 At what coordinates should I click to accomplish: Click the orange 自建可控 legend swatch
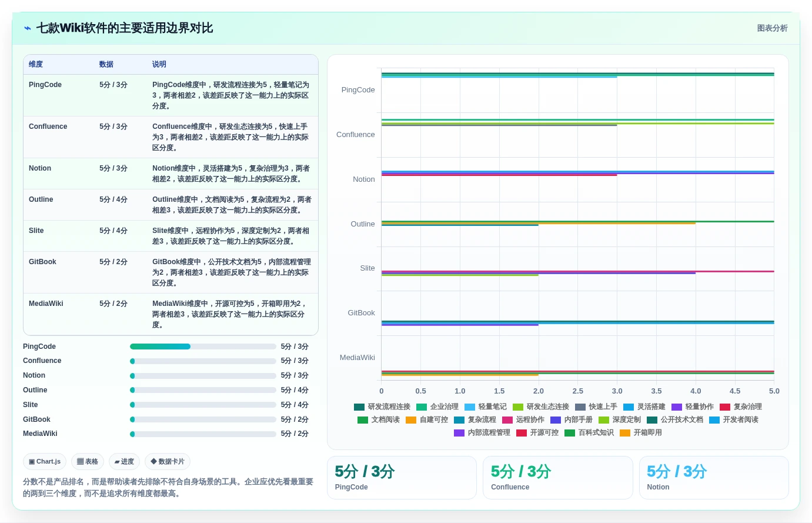click(x=411, y=419)
